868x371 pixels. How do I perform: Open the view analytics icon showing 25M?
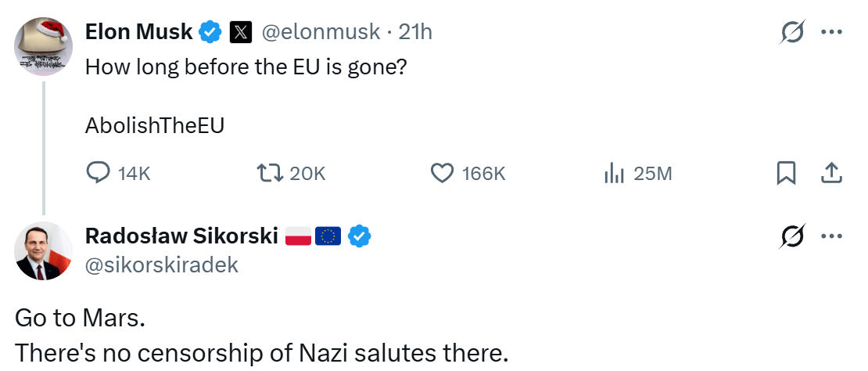tap(615, 172)
